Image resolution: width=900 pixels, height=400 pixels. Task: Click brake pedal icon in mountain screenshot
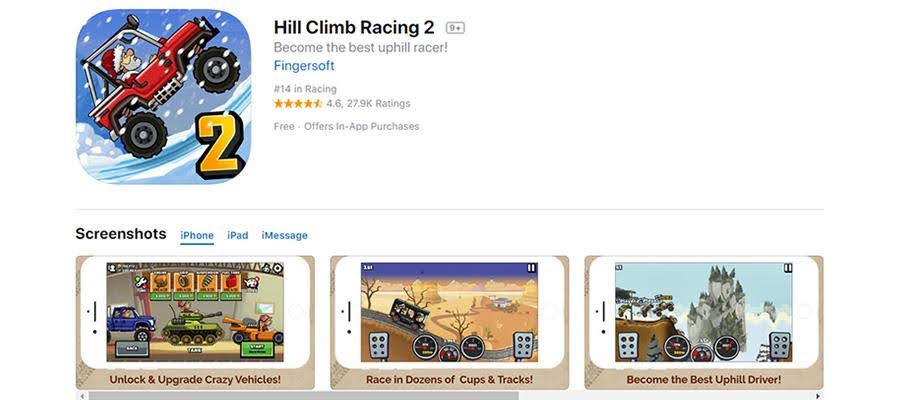628,345
